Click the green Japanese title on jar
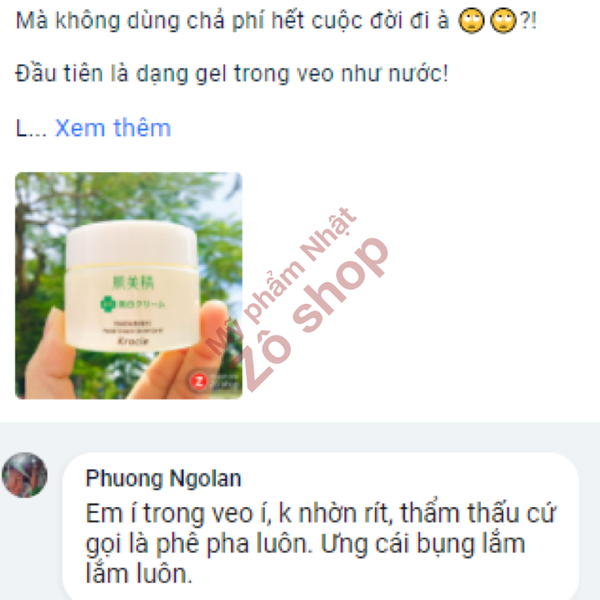600x600 pixels. (x=132, y=282)
